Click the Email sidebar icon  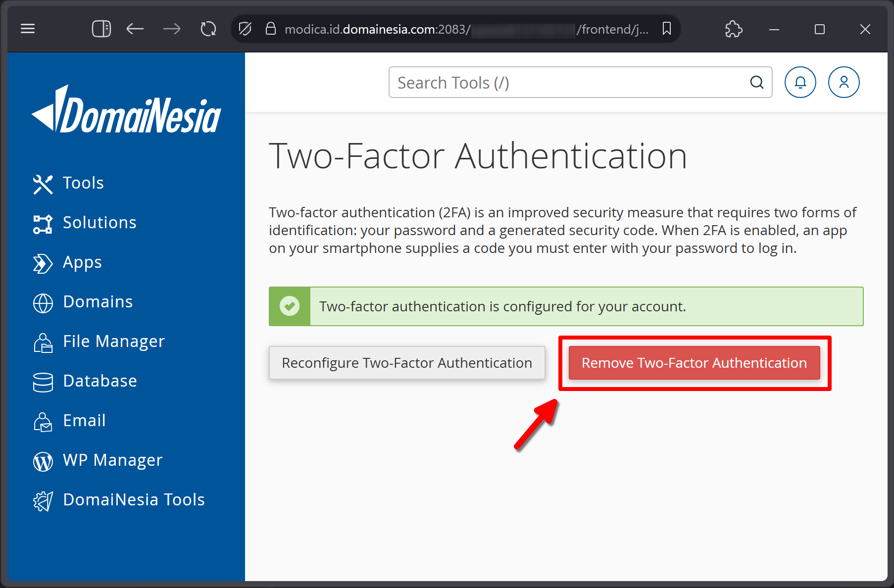(43, 422)
